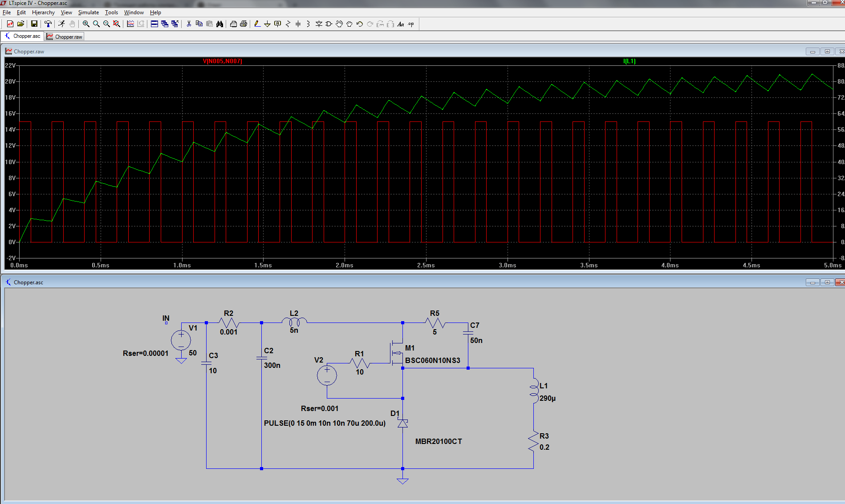Click the MOSFET M1 in the schematic
845x504 pixels.
coord(397,354)
